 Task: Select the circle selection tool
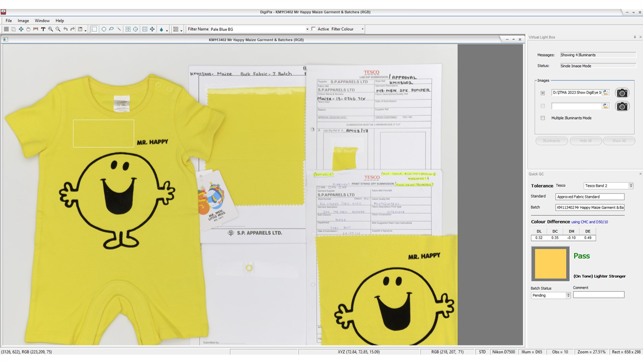coord(104,29)
